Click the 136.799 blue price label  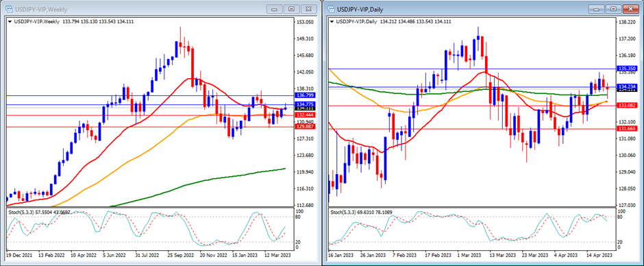click(x=305, y=95)
